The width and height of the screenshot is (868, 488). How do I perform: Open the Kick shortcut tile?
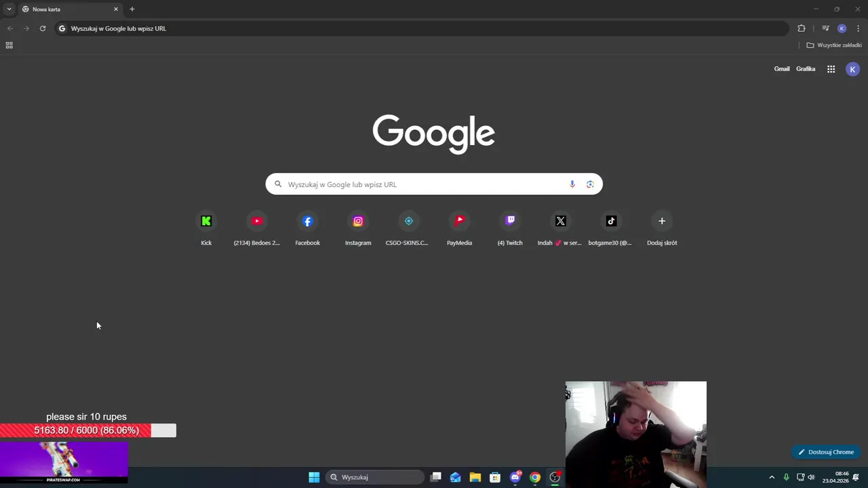(x=206, y=228)
